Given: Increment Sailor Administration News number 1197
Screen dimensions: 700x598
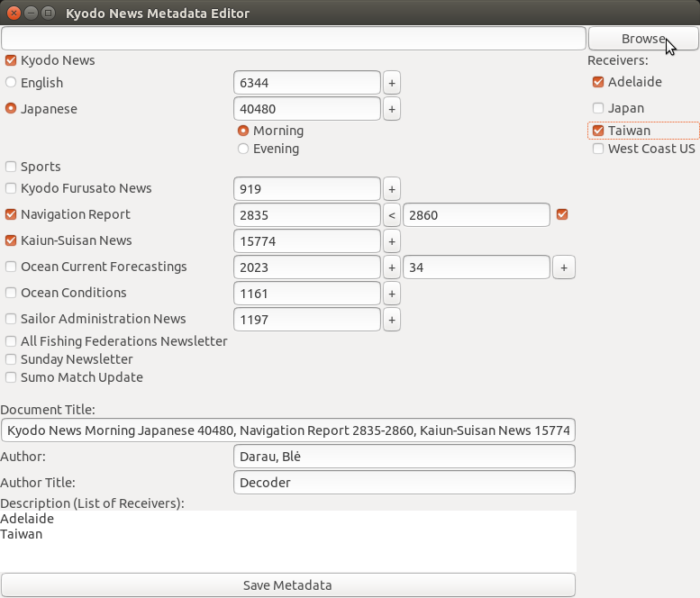Looking at the screenshot, I should (392, 320).
